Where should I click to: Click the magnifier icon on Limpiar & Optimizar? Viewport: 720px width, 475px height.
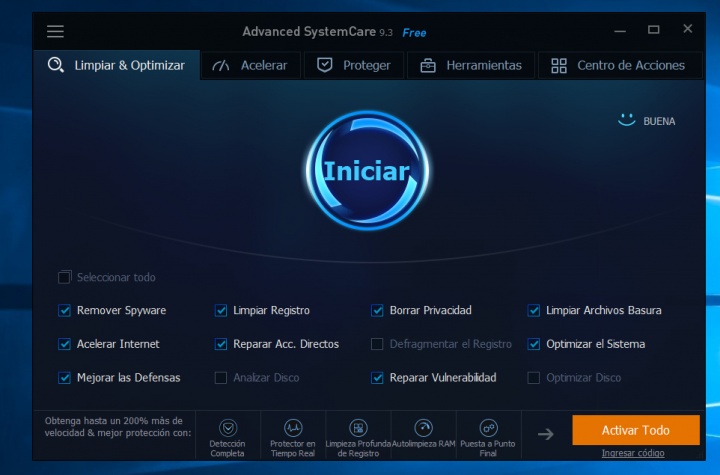pyautogui.click(x=56, y=65)
